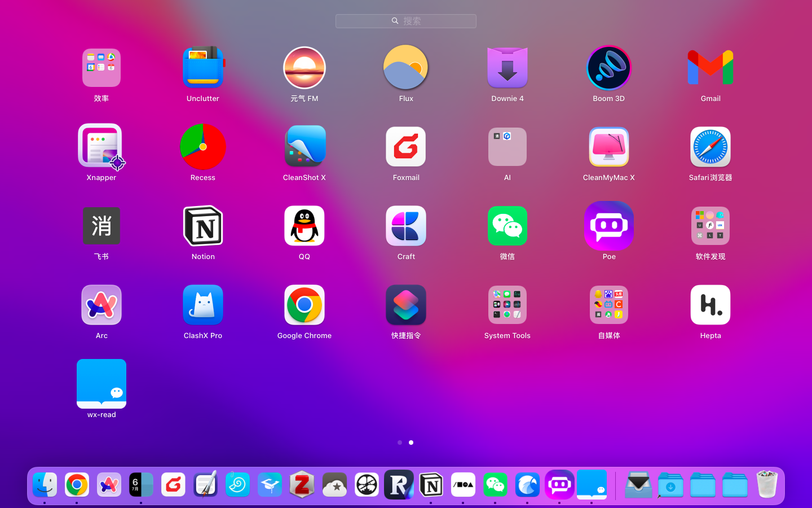Open Safari浏览器
This screenshot has height=508, width=812.
pos(710,147)
